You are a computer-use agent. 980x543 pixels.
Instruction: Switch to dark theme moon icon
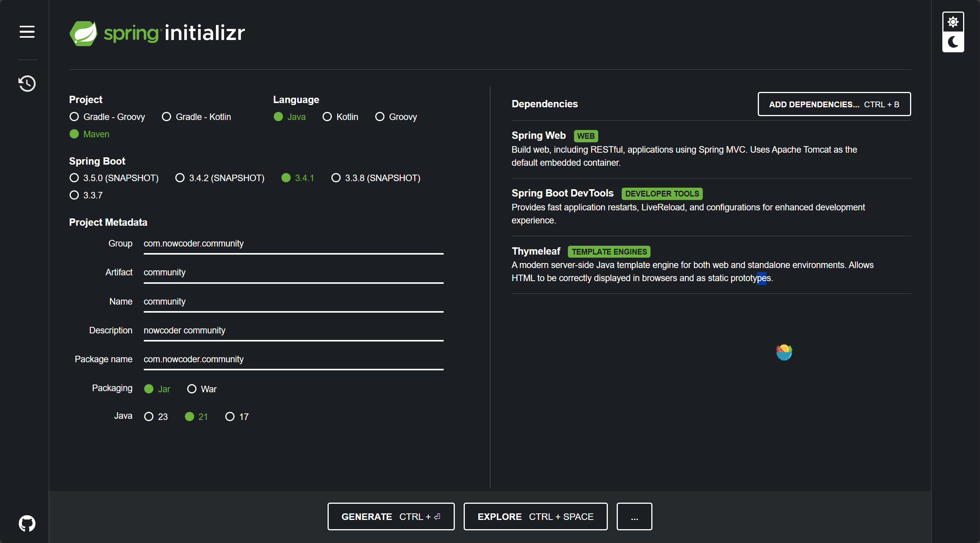[x=953, y=42]
